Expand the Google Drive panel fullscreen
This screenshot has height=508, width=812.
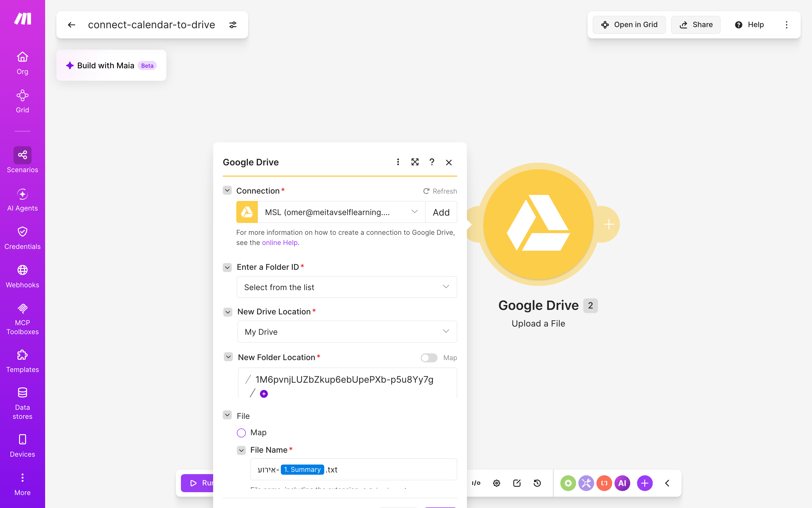click(x=415, y=162)
